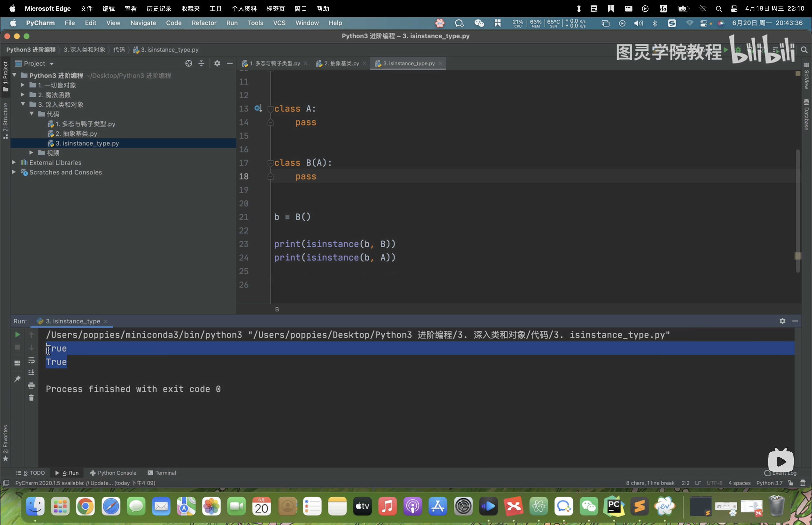Open Run panel settings gear
The image size is (812, 525).
click(782, 321)
